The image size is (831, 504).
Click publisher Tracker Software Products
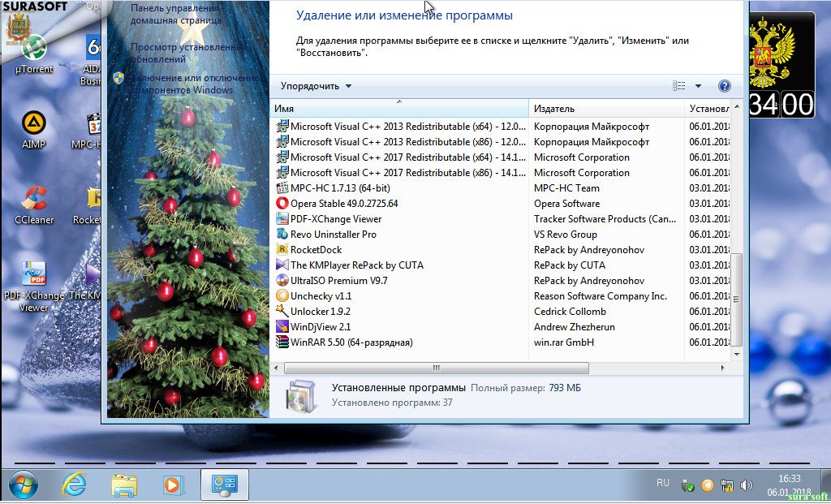(605, 219)
